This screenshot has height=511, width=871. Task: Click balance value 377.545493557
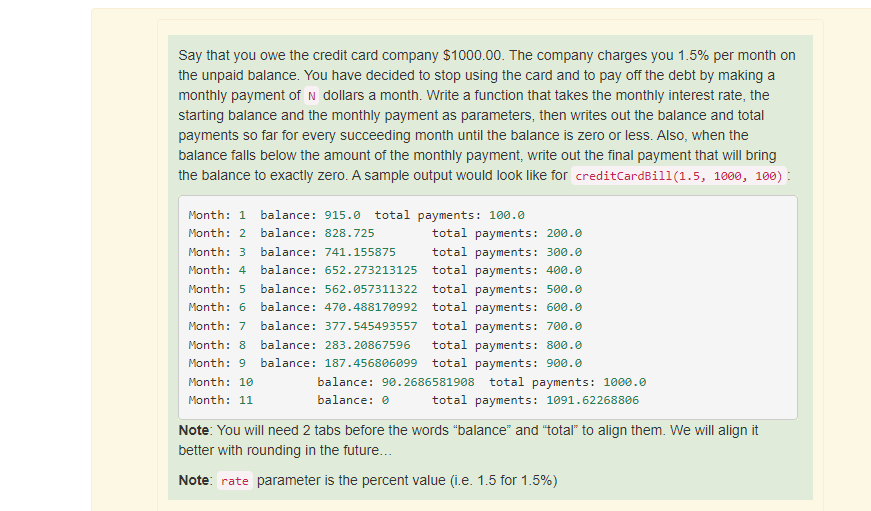(371, 327)
